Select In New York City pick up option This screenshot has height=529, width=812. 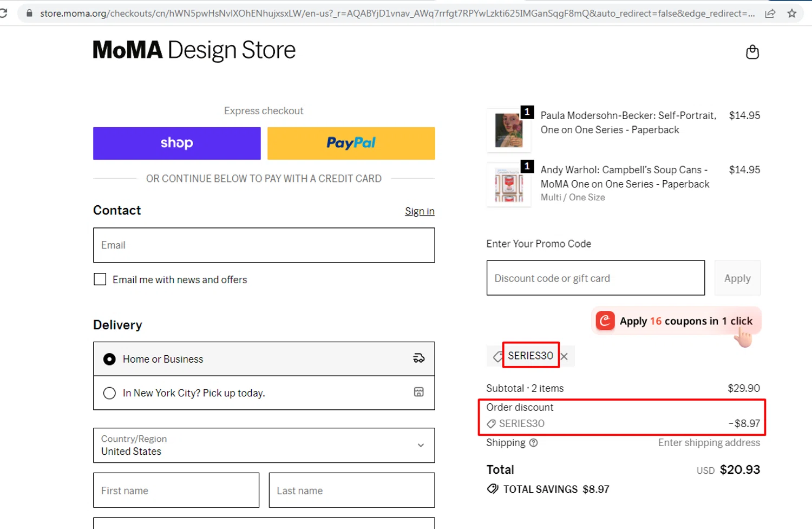coord(109,393)
